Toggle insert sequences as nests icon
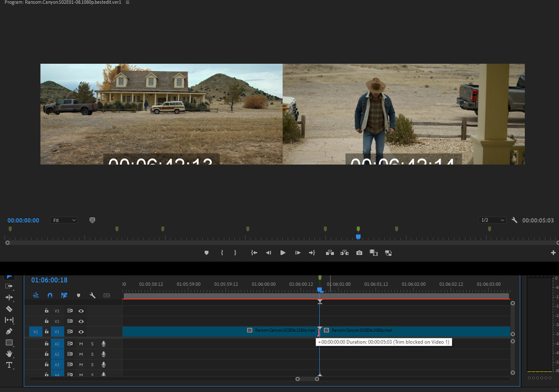 (36, 295)
